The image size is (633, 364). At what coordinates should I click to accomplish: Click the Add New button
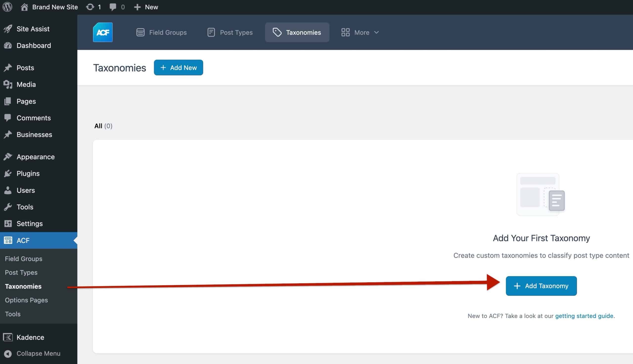pos(178,67)
